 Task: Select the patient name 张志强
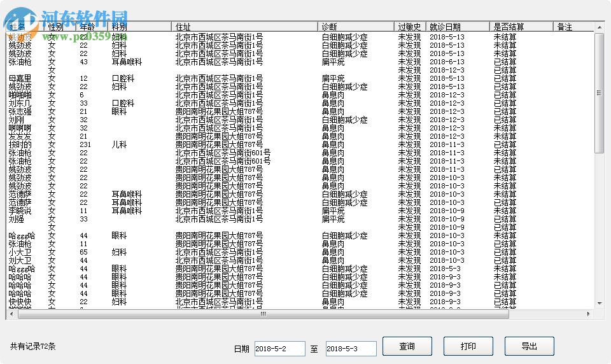coord(20,111)
